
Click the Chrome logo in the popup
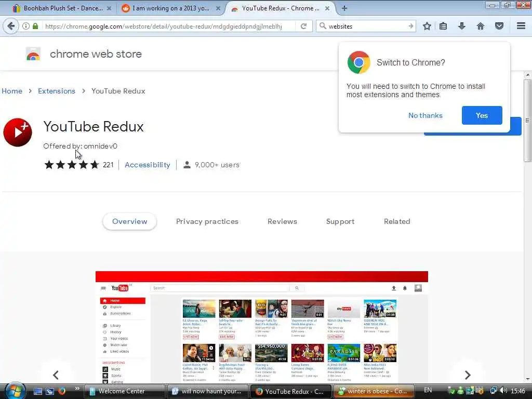point(359,62)
